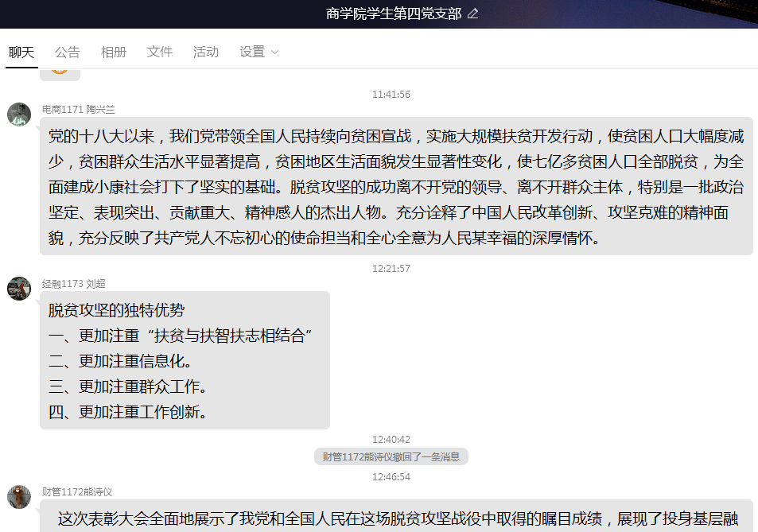This screenshot has height=532, width=758.
Task: Switch to the 聊天 tab
Action: click(x=21, y=52)
